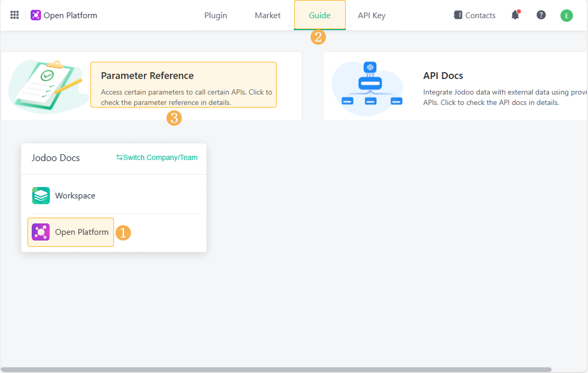The image size is (588, 373).
Task: Open the API Docs card title
Action: [443, 76]
